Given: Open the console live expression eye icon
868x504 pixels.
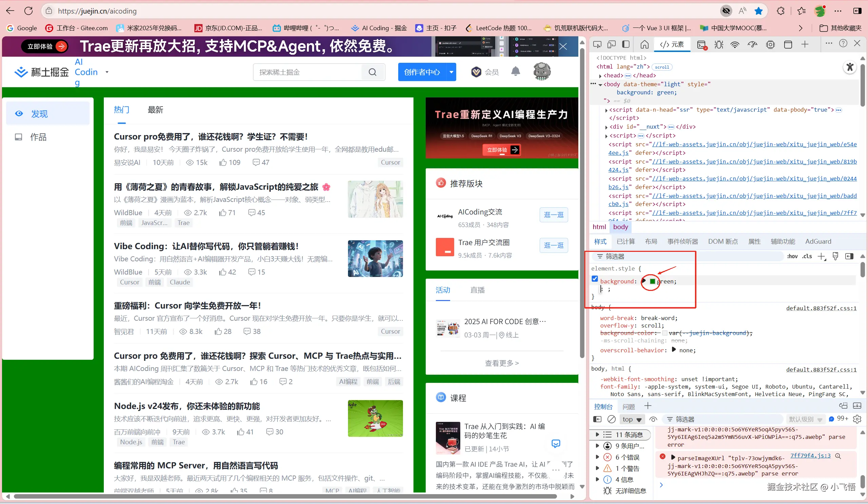Looking at the screenshot, I should coord(653,419).
